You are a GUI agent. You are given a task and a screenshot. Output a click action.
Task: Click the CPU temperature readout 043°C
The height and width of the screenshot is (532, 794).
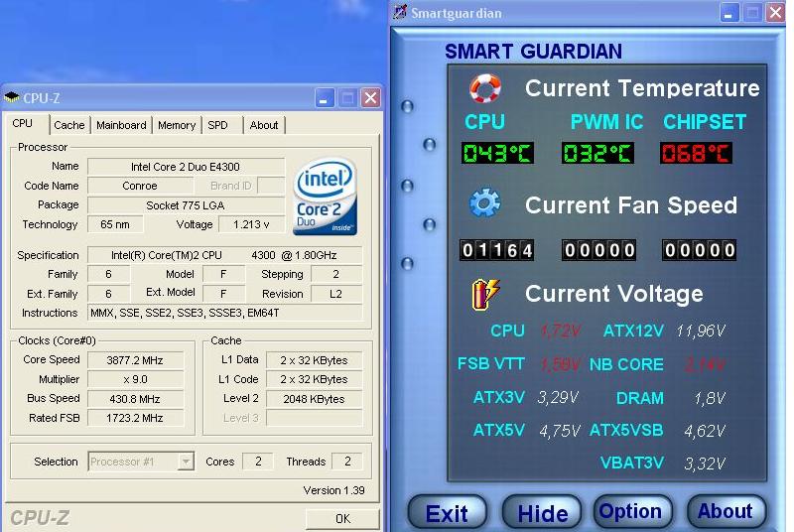tap(497, 153)
